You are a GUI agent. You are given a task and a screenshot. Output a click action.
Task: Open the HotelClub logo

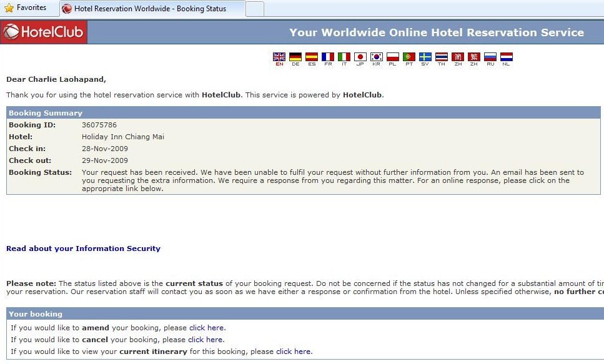pos(44,32)
